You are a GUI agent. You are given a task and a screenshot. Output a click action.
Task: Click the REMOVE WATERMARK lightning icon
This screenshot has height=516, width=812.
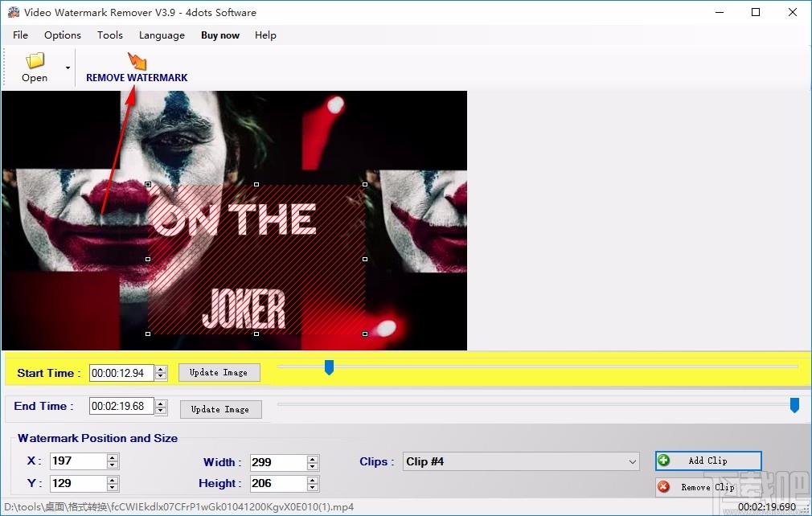point(136,60)
